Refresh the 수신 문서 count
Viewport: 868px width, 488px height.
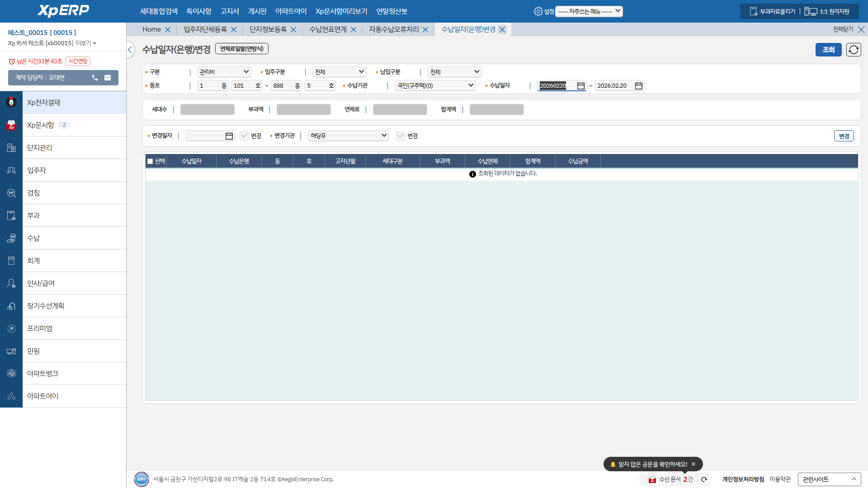click(x=704, y=479)
